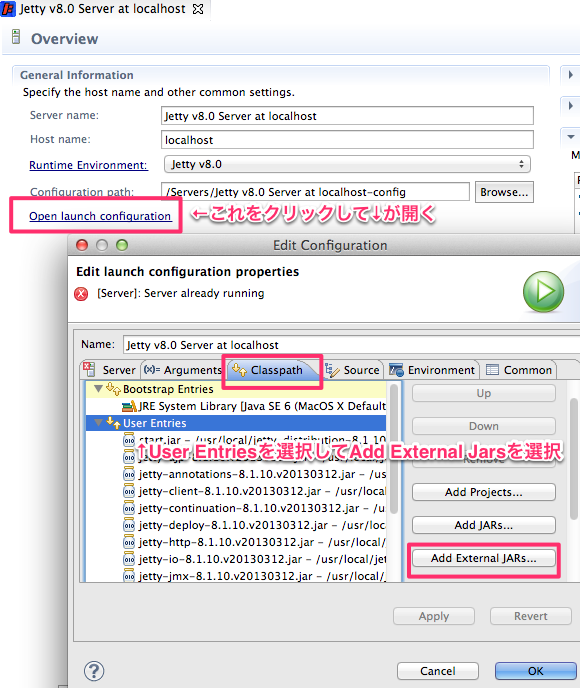Click the Common tab icon
The width and height of the screenshot is (580, 688).
click(492, 370)
